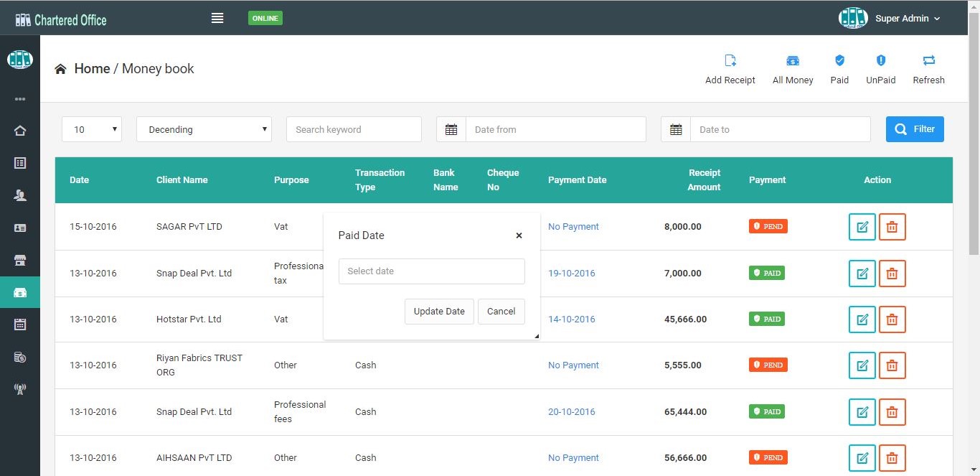The height and width of the screenshot is (476, 980).
Task: Expand the Super Admin user menu
Action: point(890,18)
